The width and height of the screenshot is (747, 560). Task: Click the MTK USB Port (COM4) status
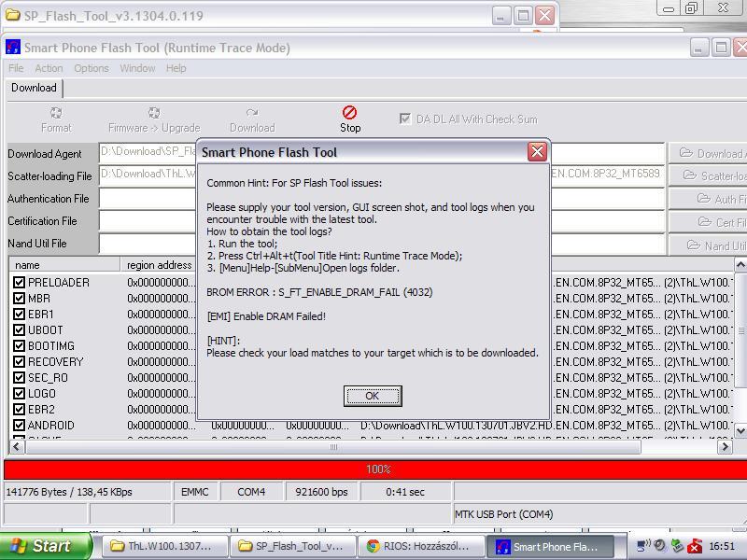pyautogui.click(x=504, y=514)
